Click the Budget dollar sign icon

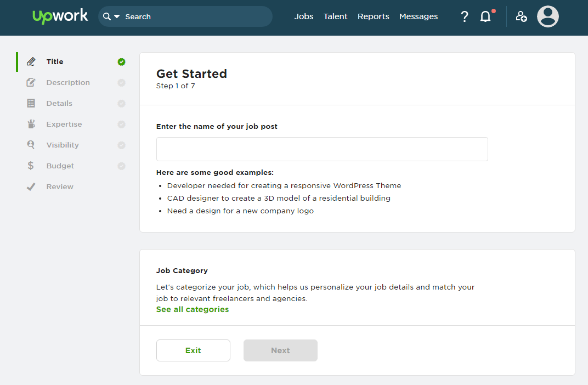31,166
